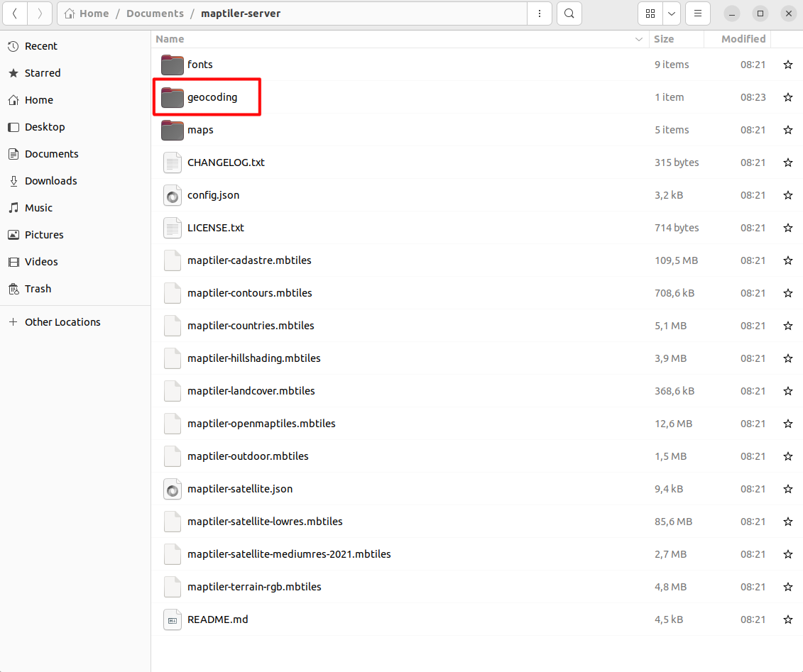Open Videos in the sidebar
The height and width of the screenshot is (672, 803).
click(75, 262)
